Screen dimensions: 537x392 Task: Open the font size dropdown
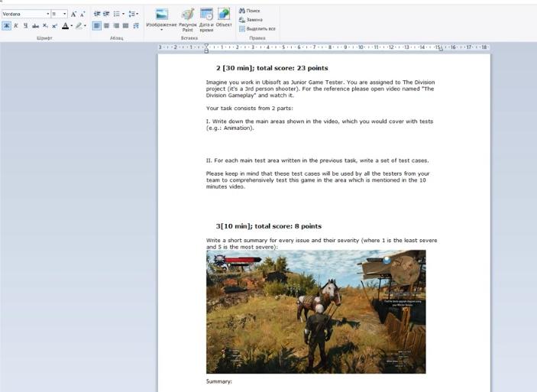click(64, 14)
